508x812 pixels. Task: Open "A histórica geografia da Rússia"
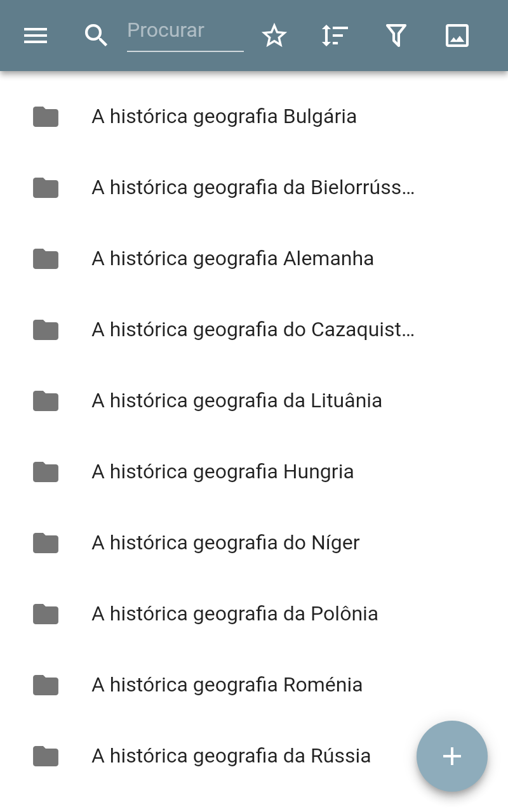click(231, 756)
